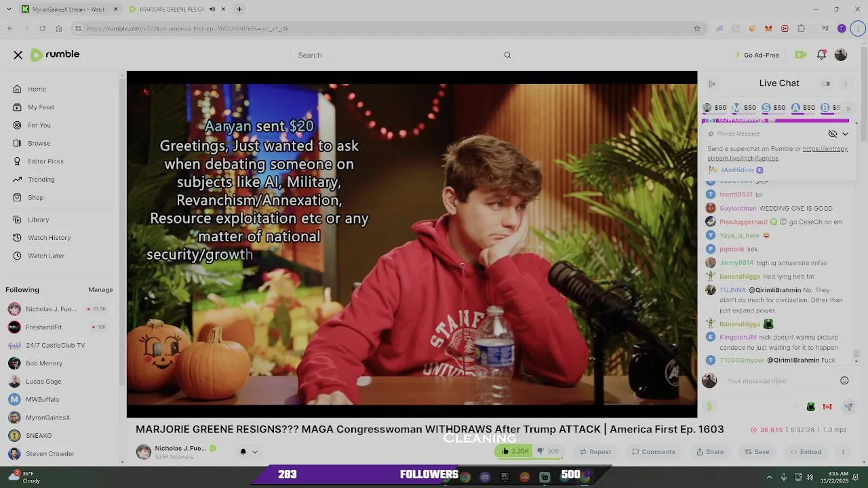Insert the Canada flag emote
868x488 pixels.
click(827, 407)
